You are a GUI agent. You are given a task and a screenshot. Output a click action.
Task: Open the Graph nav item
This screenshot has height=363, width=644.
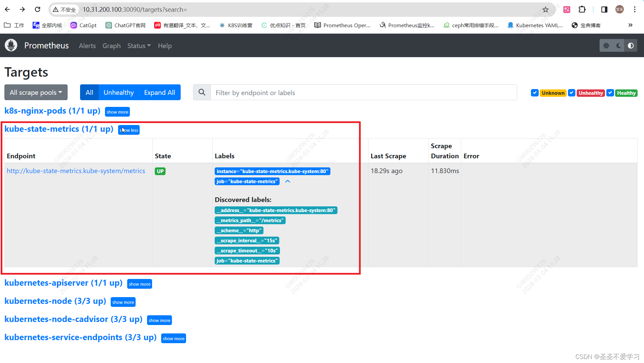click(111, 46)
